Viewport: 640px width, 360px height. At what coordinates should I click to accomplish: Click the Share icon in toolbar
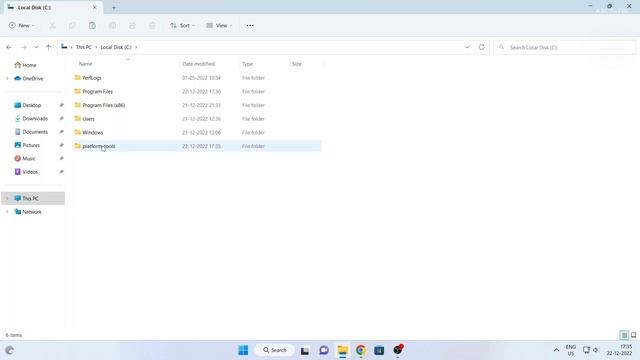coord(132,25)
